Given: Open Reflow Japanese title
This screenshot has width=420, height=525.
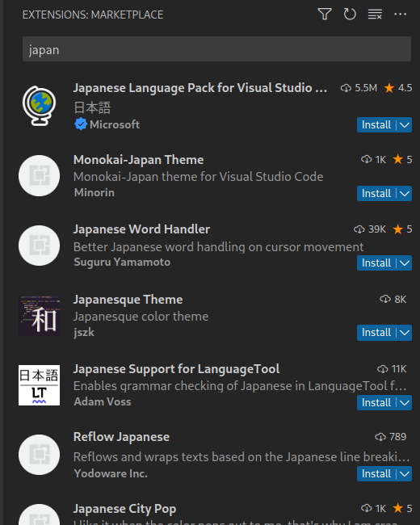Looking at the screenshot, I should point(121,437).
